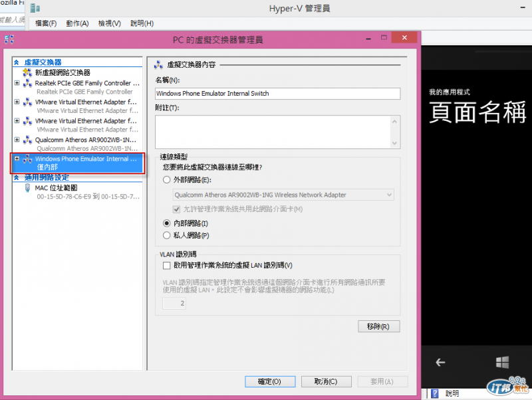
Task: Toggle 允許管理作業系統共用此網路介面卡 checkbox
Action: pos(176,209)
